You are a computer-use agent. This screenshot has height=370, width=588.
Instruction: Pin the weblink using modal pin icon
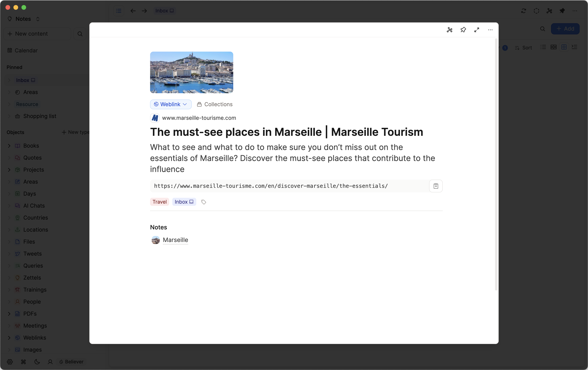[463, 30]
